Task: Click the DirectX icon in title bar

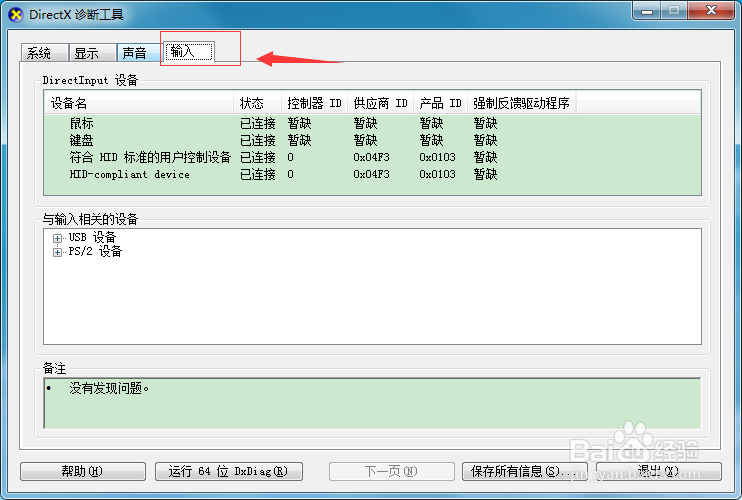Action: (16, 15)
